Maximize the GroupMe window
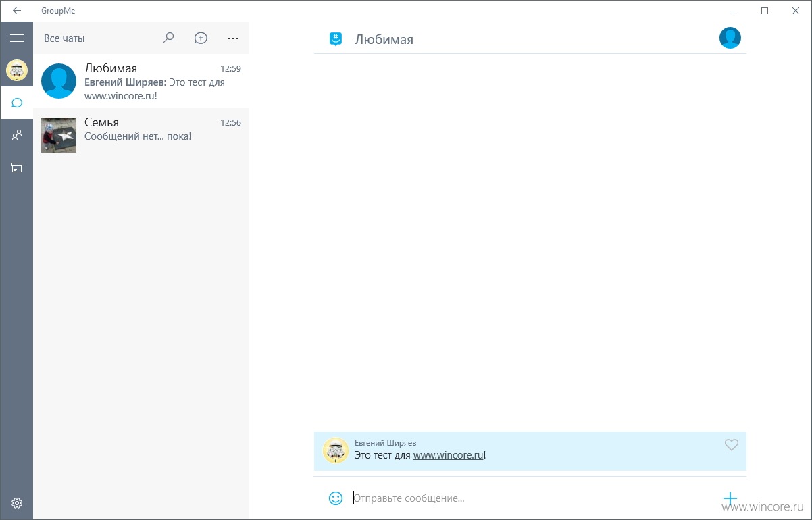The width and height of the screenshot is (812, 520). [x=765, y=11]
